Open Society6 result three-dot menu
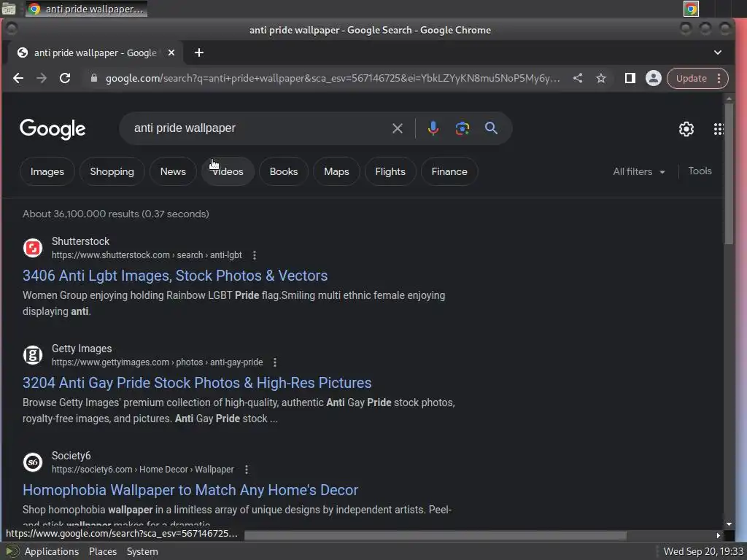This screenshot has height=560, width=747. 247,470
